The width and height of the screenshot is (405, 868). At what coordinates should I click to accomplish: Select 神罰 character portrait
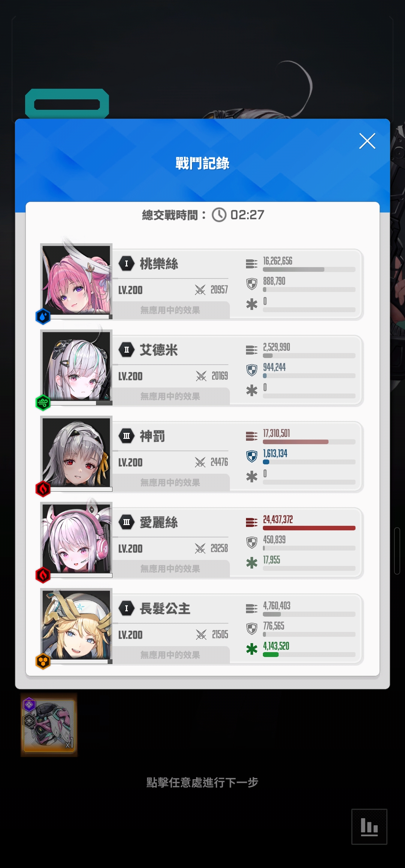click(76, 452)
